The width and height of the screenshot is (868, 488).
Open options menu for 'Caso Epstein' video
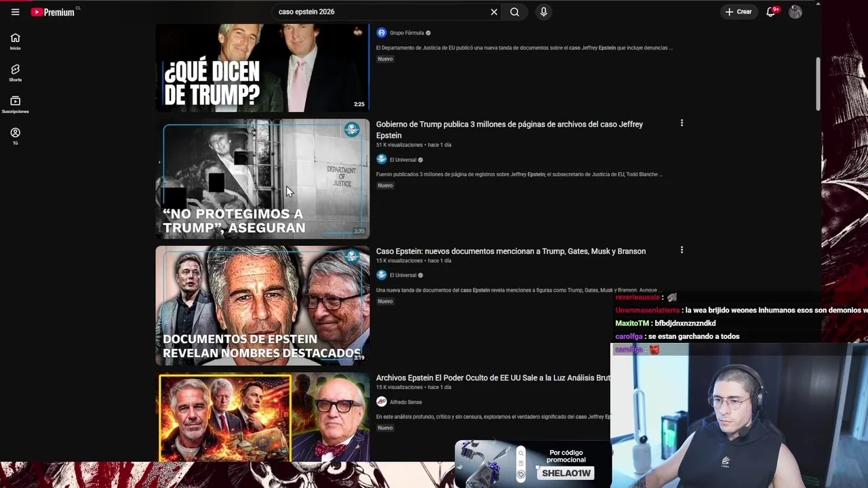(x=682, y=250)
